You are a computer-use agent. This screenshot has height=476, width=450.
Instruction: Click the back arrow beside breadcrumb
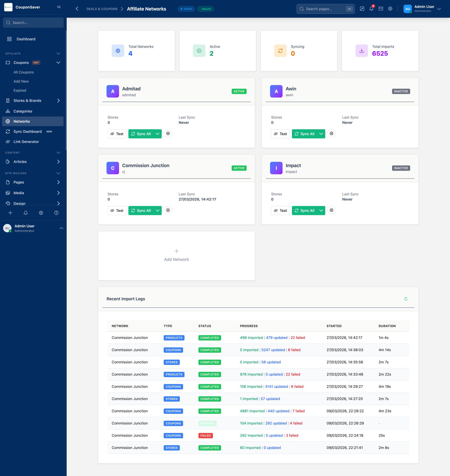coord(77,9)
